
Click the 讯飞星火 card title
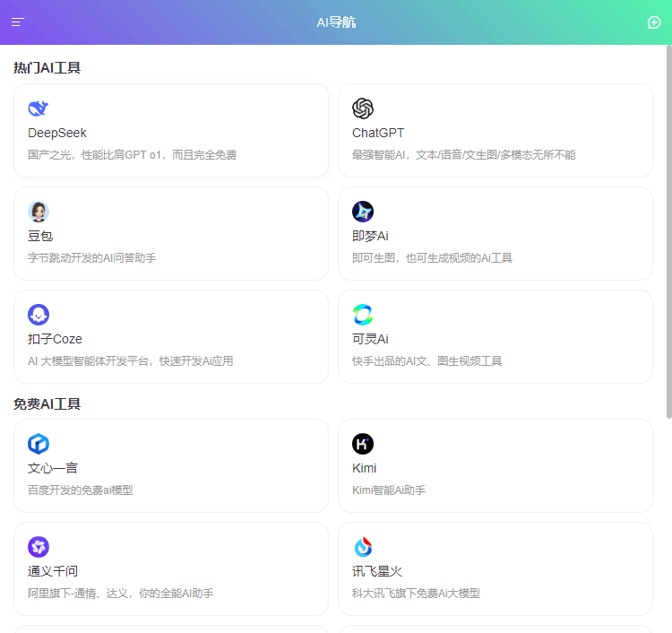click(377, 571)
